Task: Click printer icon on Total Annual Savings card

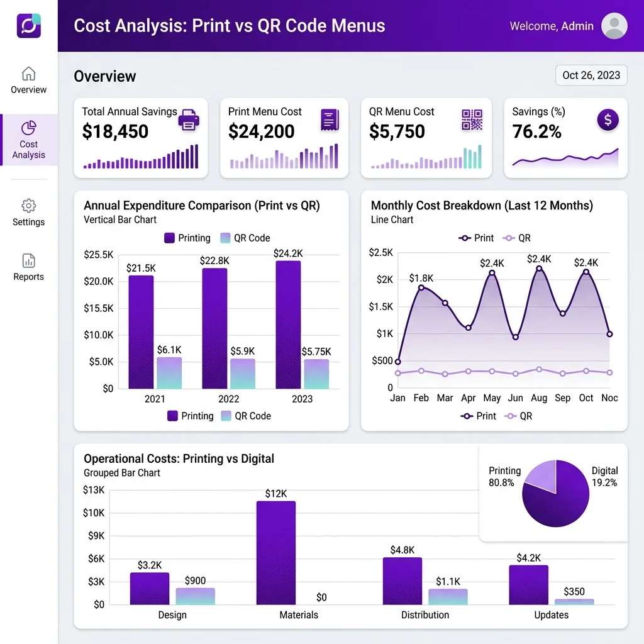Action: click(189, 120)
